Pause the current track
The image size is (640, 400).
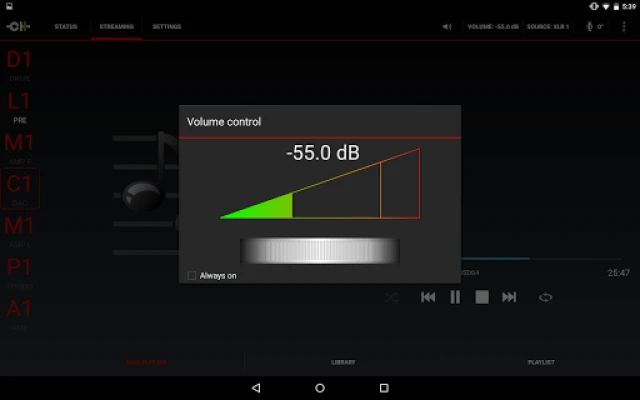(455, 297)
